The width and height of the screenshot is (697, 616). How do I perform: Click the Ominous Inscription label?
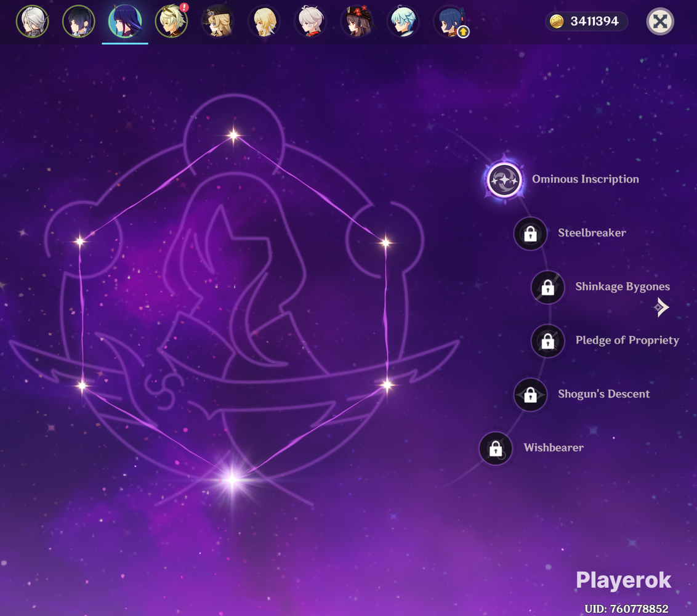click(586, 179)
